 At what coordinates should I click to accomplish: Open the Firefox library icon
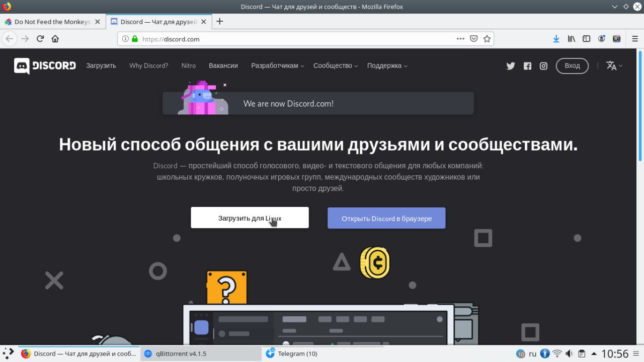pos(572,39)
